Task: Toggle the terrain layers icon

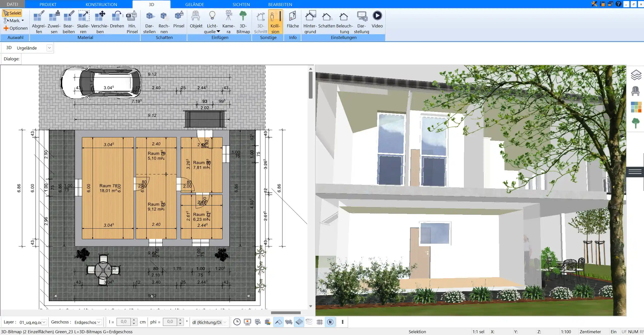Action: point(309,322)
